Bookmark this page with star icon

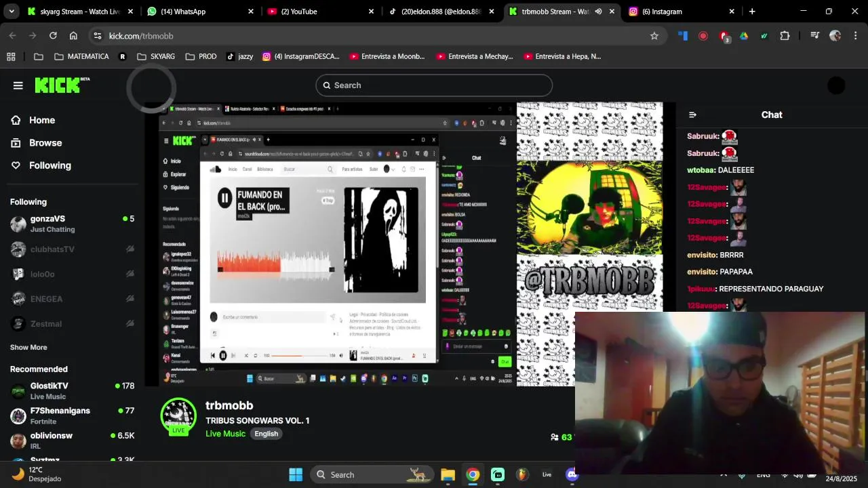tap(654, 36)
